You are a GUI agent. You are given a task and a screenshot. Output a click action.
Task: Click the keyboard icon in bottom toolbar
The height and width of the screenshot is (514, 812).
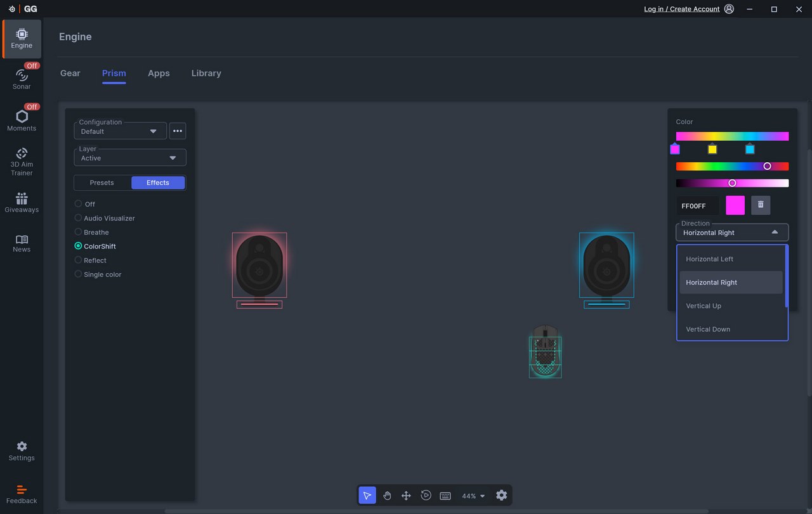point(445,496)
